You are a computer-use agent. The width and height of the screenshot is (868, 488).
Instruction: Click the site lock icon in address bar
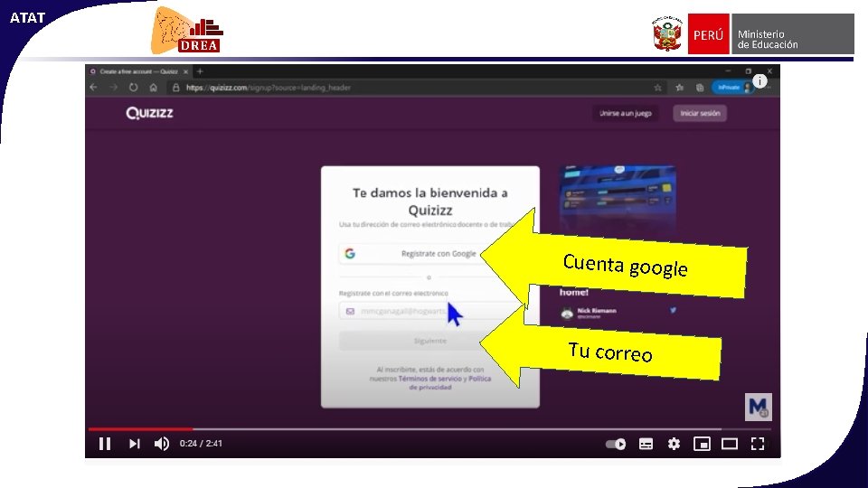176,88
